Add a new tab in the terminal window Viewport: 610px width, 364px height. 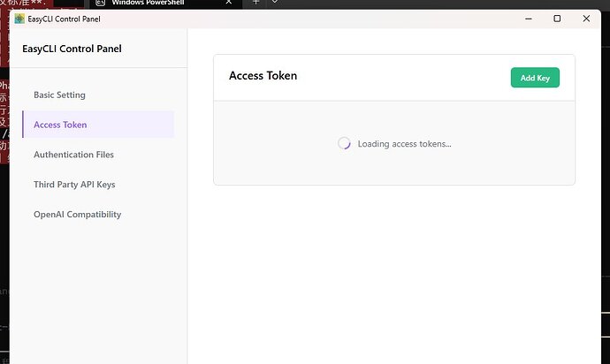(x=255, y=3)
